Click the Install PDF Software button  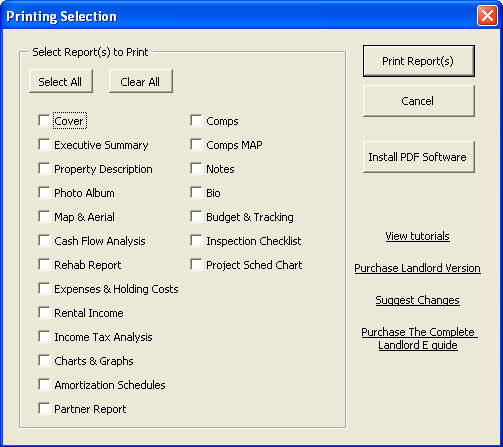click(x=418, y=157)
